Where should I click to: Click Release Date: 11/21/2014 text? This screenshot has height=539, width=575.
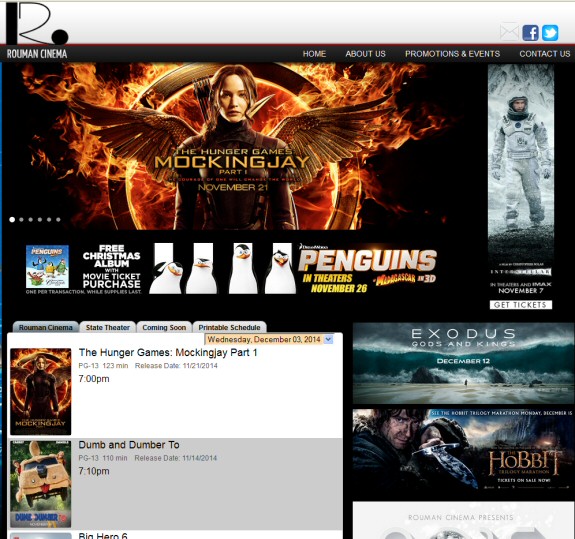point(176,366)
